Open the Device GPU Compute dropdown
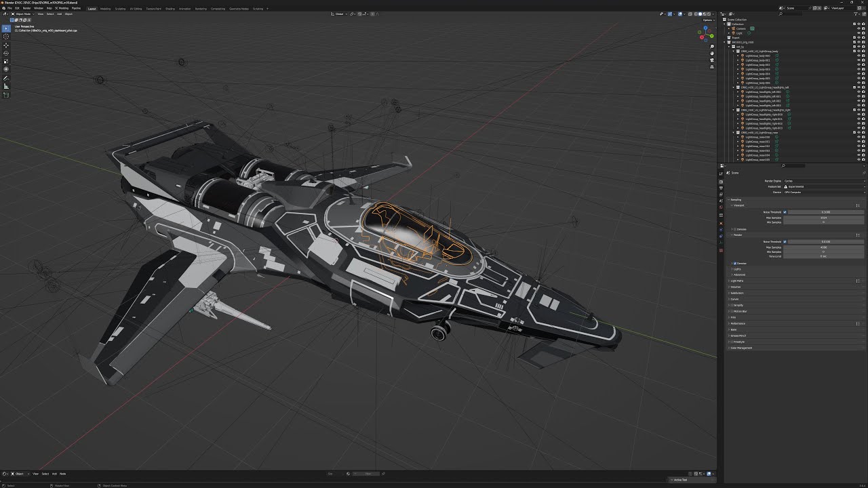The height and width of the screenshot is (488, 868). tap(825, 192)
